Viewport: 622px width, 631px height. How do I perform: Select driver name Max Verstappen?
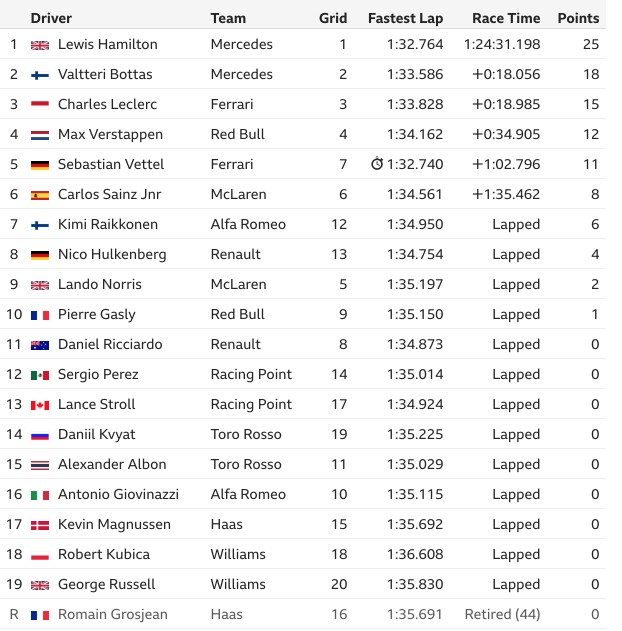pyautogui.click(x=110, y=134)
